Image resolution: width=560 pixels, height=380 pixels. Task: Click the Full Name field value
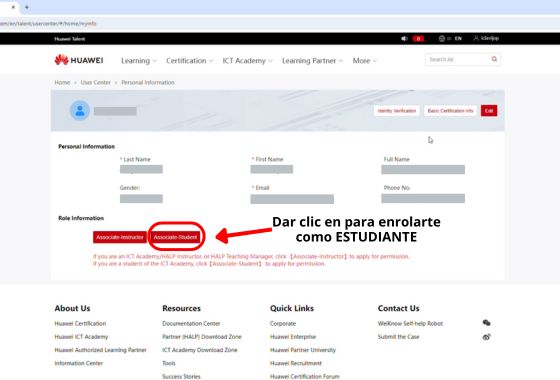click(x=423, y=169)
